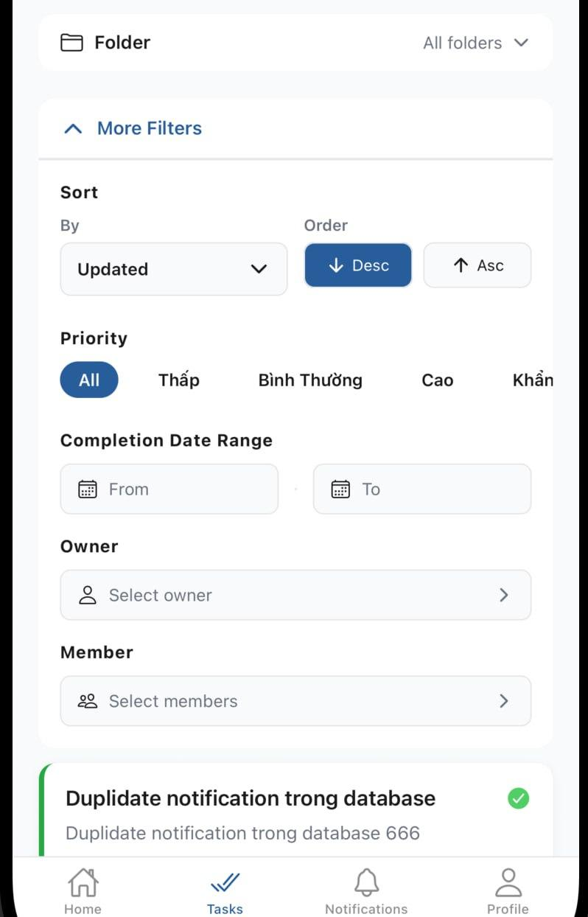Screen dimensions: 588x917
Task: Select the Cao priority filter
Action: (x=437, y=380)
